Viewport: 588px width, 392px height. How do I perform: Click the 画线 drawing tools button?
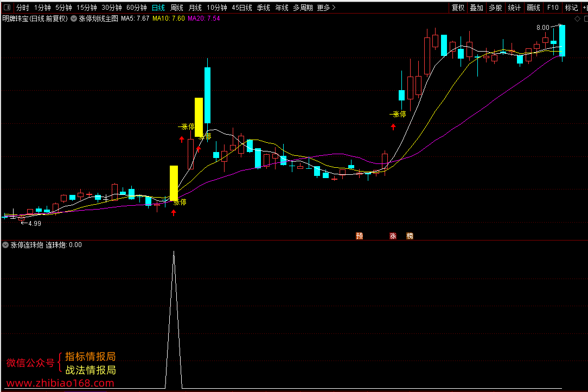[x=533, y=8]
